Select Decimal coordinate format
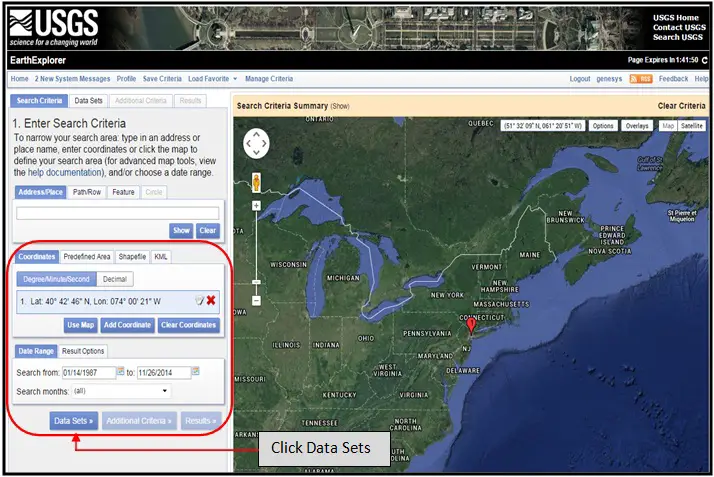 coord(115,279)
